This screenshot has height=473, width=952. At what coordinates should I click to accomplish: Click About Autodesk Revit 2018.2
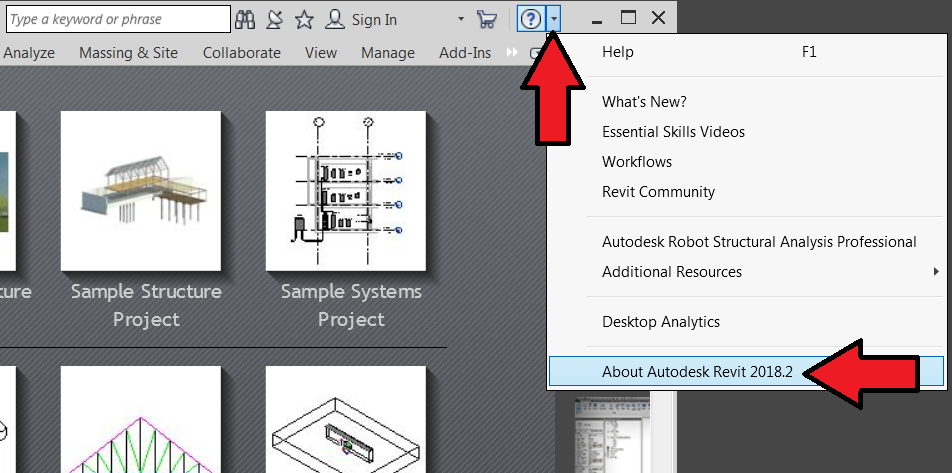pos(746,372)
